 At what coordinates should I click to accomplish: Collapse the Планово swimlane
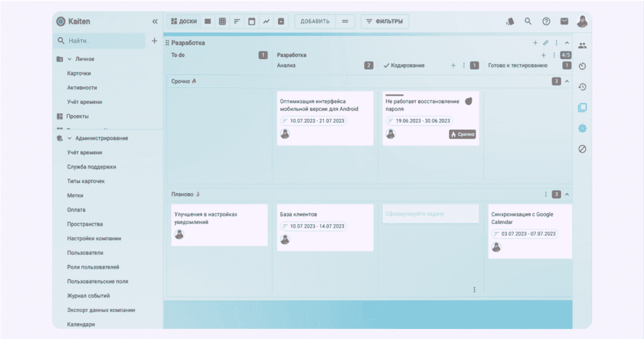[567, 194]
